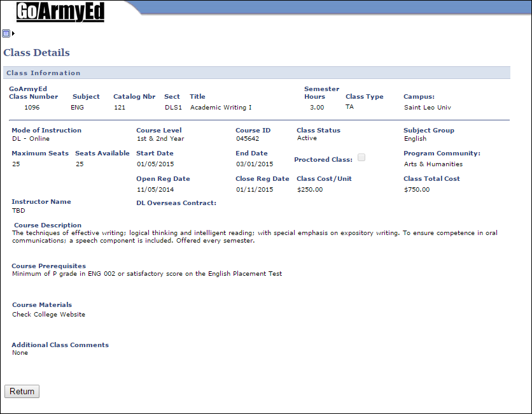Select Check College Website under Course Materials

coord(48,315)
